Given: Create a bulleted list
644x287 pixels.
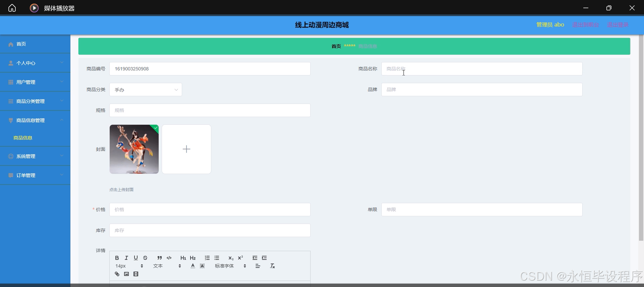Looking at the screenshot, I should pos(217,258).
